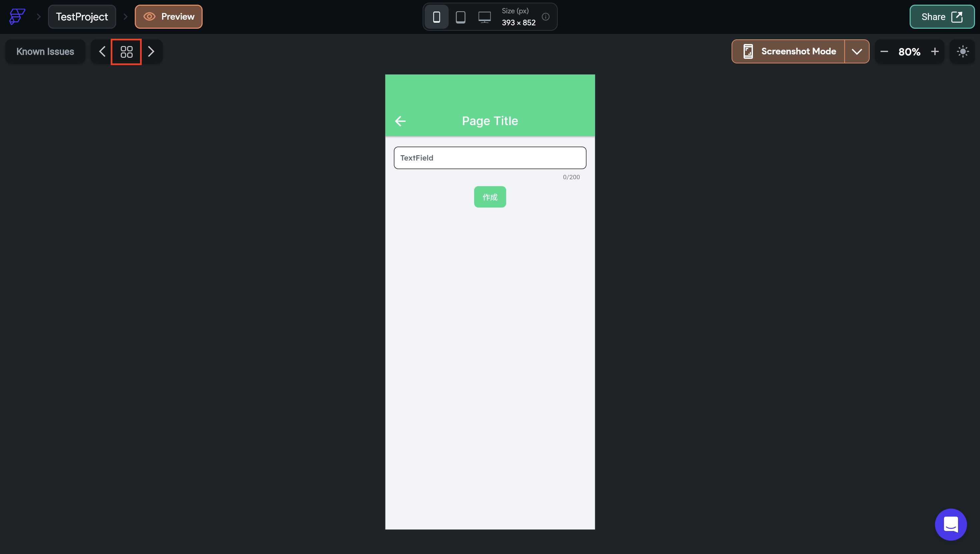
Task: Select the desktop device size icon
Action: click(x=484, y=17)
